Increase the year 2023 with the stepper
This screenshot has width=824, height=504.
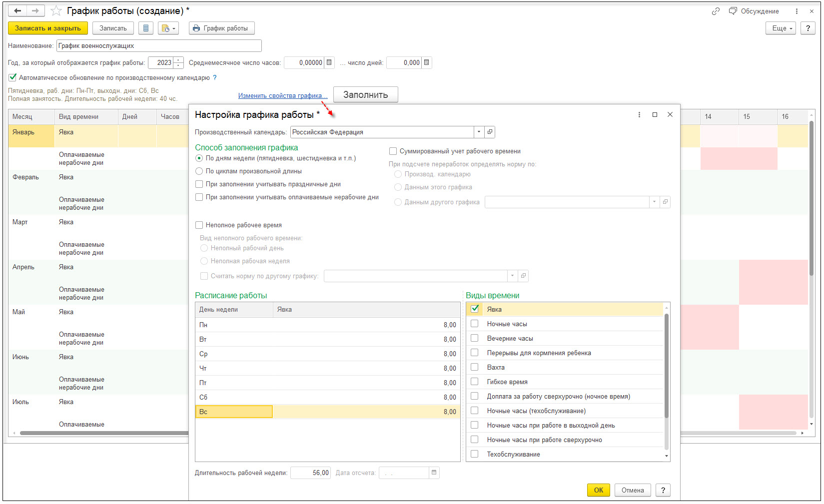point(178,60)
